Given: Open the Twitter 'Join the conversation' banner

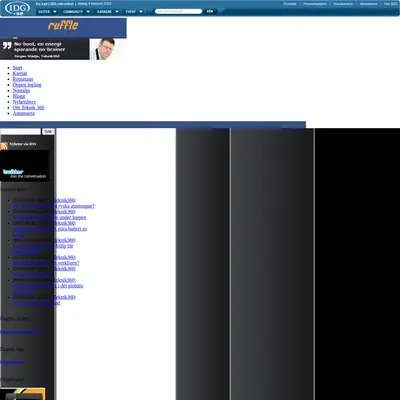Looking at the screenshot, I should [x=25, y=166].
